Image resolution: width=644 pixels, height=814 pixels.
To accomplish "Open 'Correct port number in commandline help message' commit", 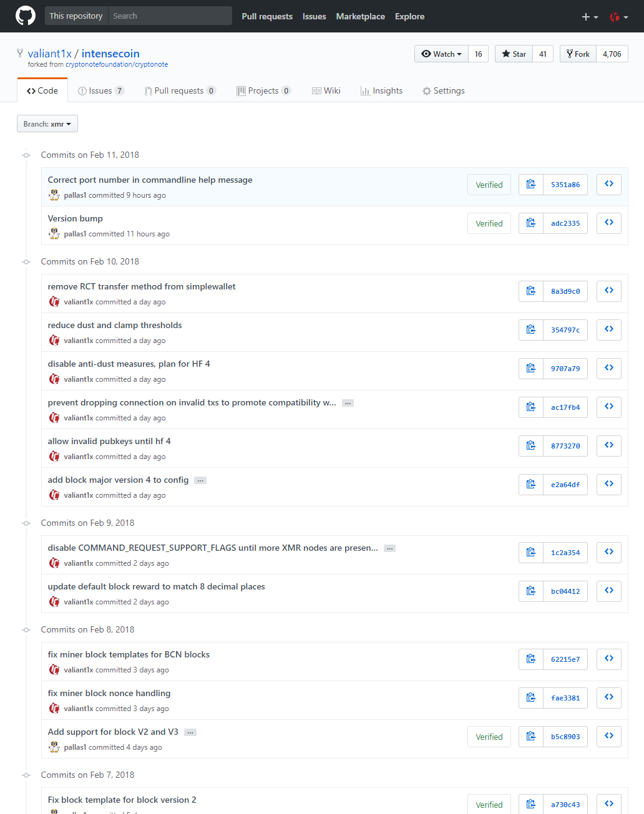I will [x=150, y=180].
